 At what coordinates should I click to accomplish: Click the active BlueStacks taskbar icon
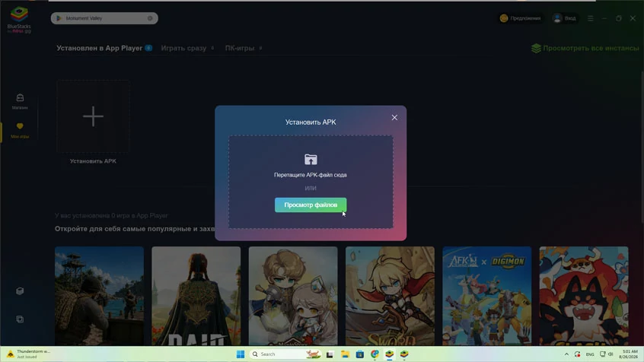coord(389,354)
